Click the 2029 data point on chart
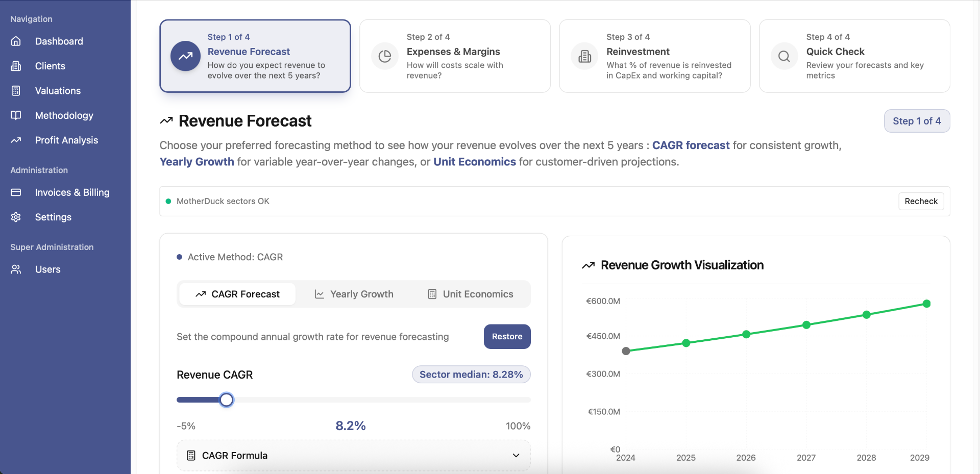Image resolution: width=980 pixels, height=474 pixels. click(x=926, y=304)
